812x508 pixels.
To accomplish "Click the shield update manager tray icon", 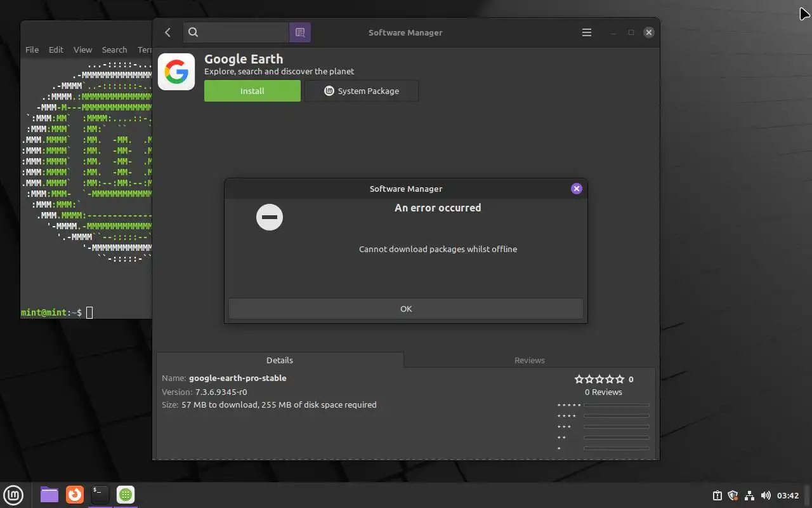I will click(x=733, y=495).
